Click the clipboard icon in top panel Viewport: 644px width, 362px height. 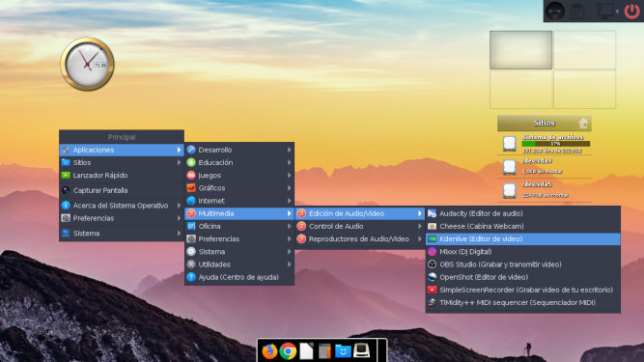578,11
